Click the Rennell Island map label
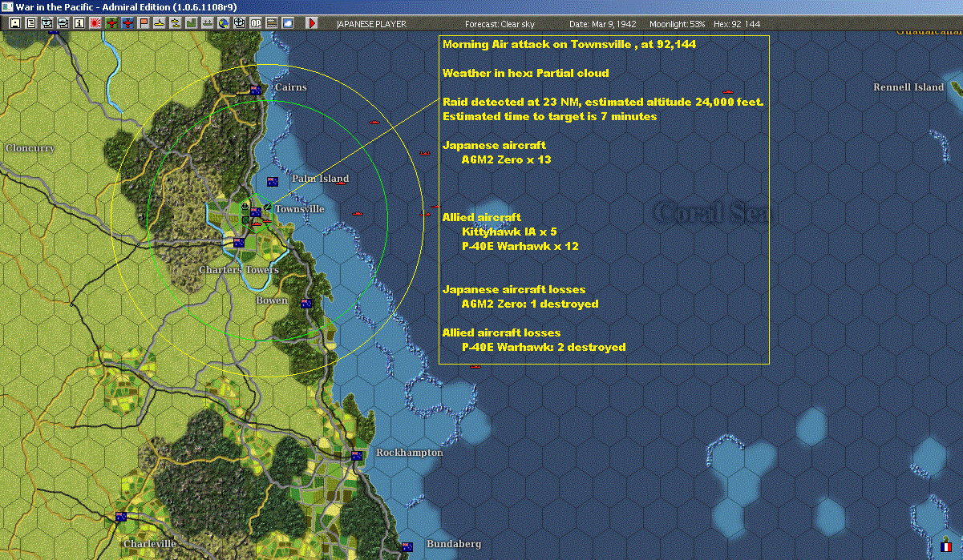Viewport: 963px width, 560px height. 908,87
